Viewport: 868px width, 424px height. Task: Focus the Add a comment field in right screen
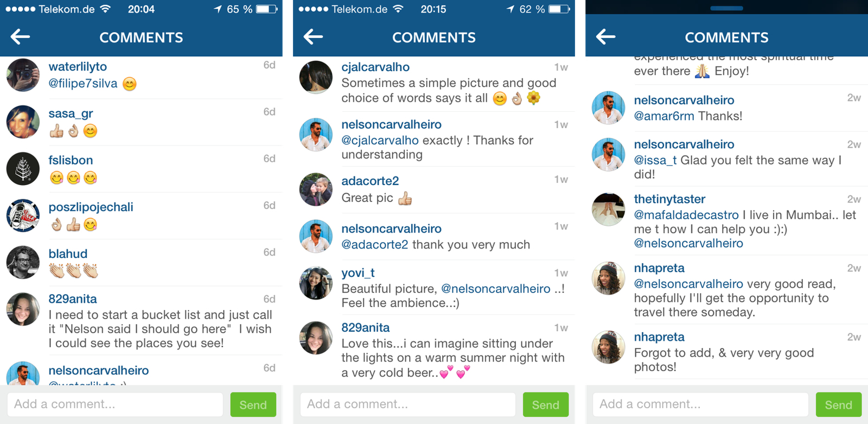click(x=700, y=404)
